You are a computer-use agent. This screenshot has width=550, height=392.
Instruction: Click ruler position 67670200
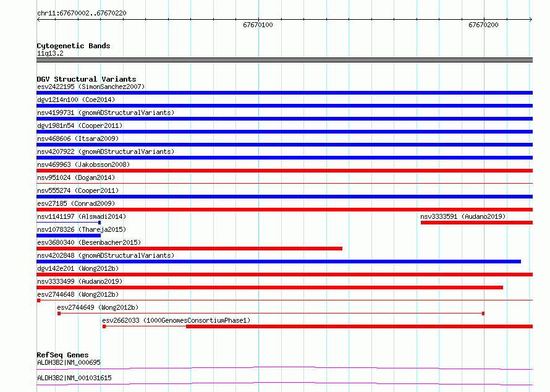(x=483, y=25)
